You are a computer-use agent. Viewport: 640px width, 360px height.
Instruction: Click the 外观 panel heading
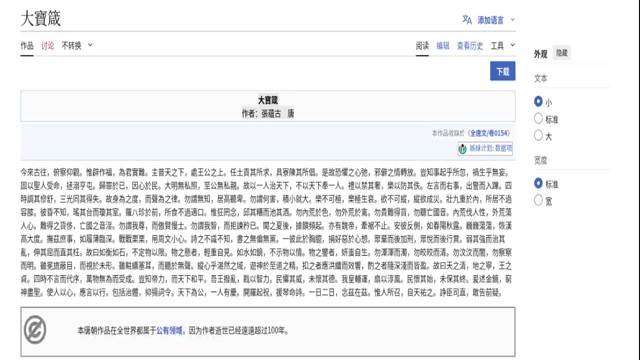540,54
